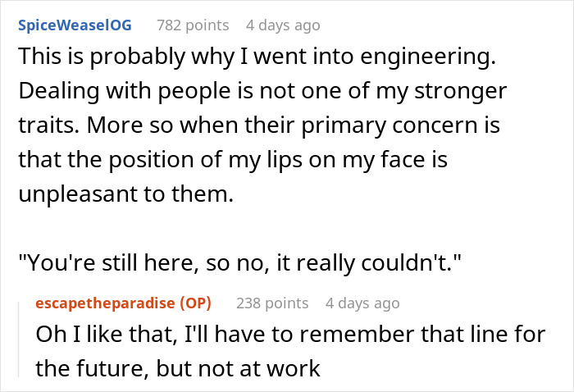This screenshot has width=574, height=392.
Task: Click the 238 points score
Action: (x=272, y=303)
